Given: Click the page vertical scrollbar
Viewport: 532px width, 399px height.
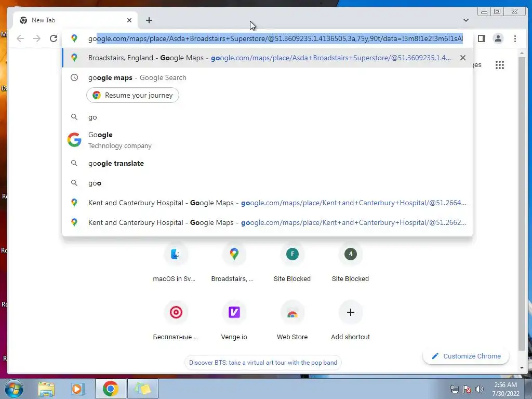Looking at the screenshot, I should 522,204.
